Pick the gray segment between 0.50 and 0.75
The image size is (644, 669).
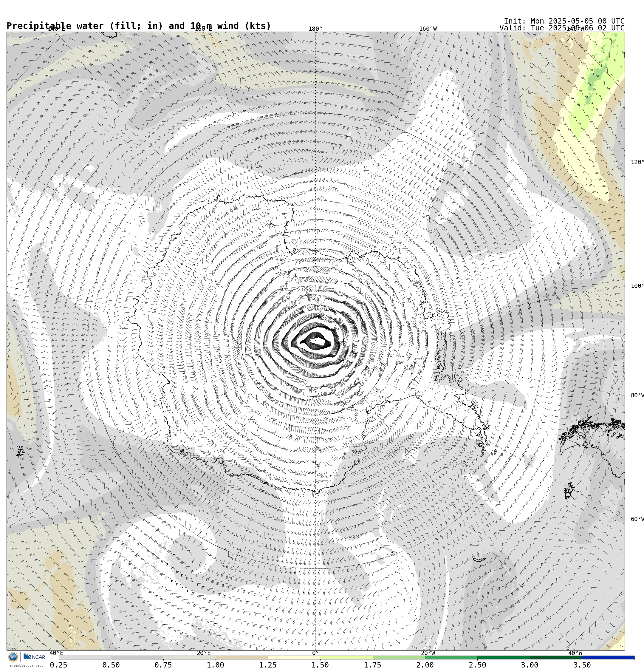(x=137, y=657)
